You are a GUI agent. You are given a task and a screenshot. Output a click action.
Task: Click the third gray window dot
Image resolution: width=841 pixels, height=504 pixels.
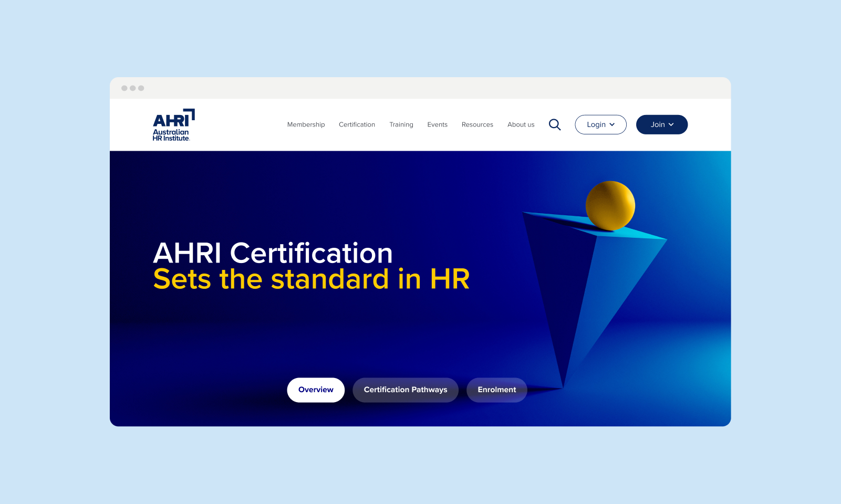[141, 88]
